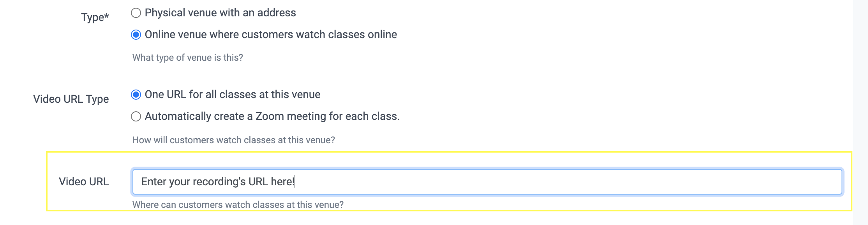Click the vertical scrollbar track on the right edge
868x225 pixels.
pos(860,112)
